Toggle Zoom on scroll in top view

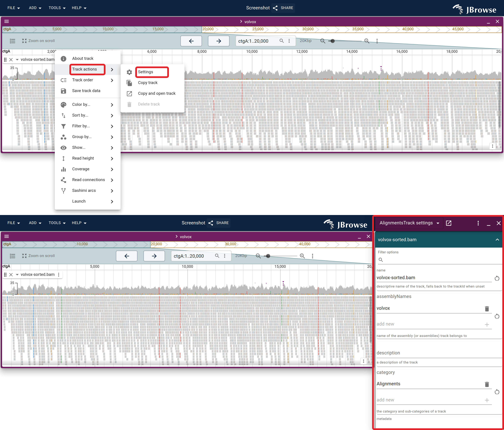[x=38, y=41]
